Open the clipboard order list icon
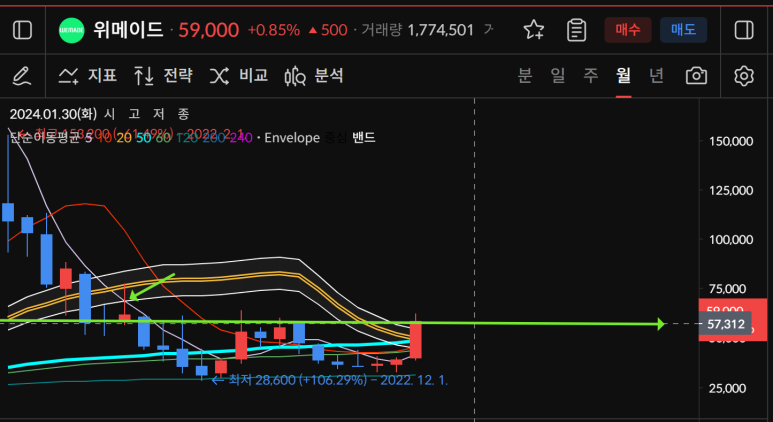Screen dimensions: 773x422 pos(576,31)
